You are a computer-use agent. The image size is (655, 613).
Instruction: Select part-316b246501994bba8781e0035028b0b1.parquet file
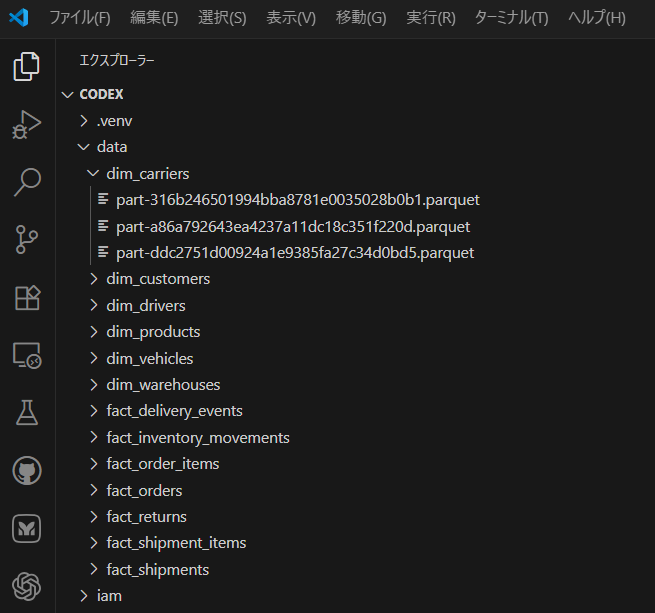(298, 200)
